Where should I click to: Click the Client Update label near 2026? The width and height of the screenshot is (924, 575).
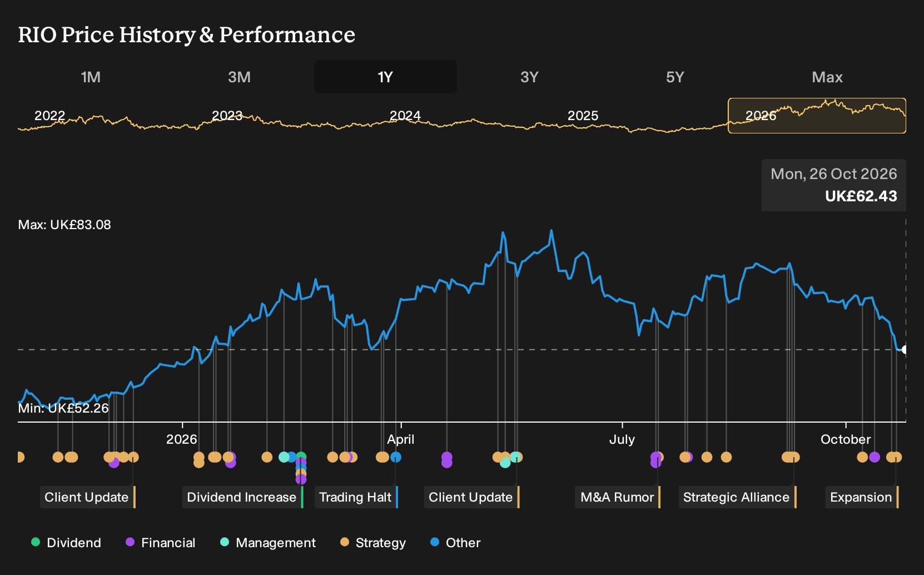pyautogui.click(x=87, y=497)
